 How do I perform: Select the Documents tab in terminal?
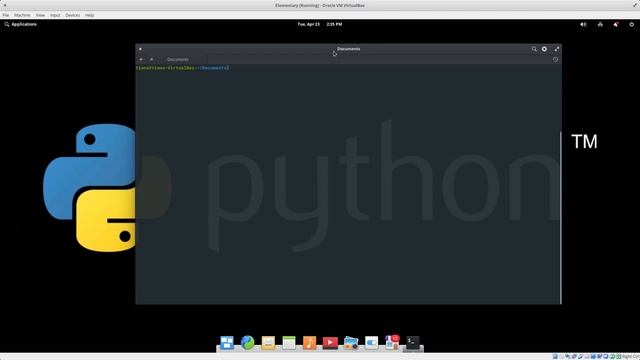click(178, 59)
